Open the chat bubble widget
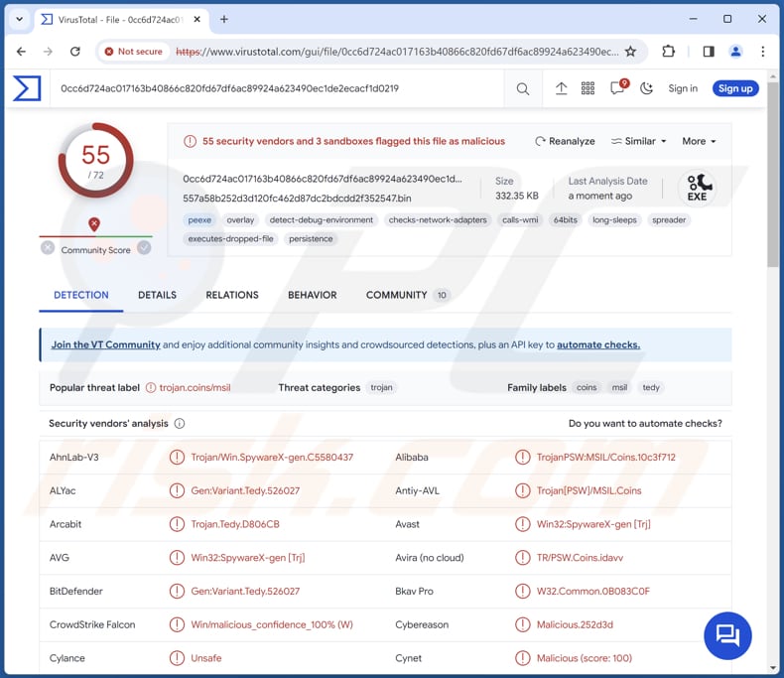 point(727,635)
